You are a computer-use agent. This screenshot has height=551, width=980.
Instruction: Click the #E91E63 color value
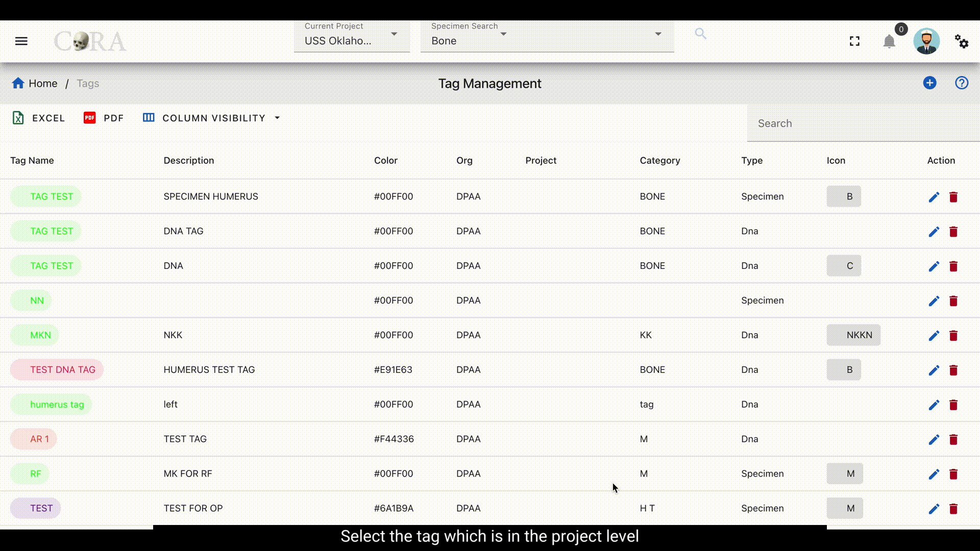click(393, 370)
